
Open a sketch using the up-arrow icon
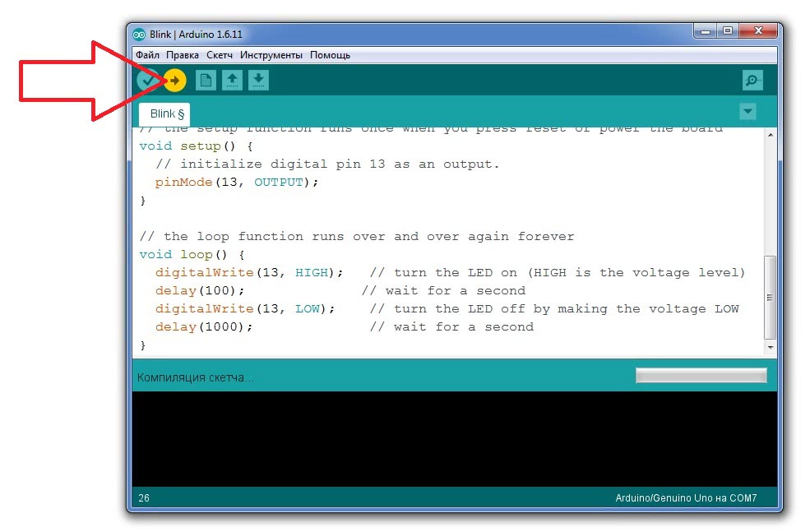coord(233,81)
